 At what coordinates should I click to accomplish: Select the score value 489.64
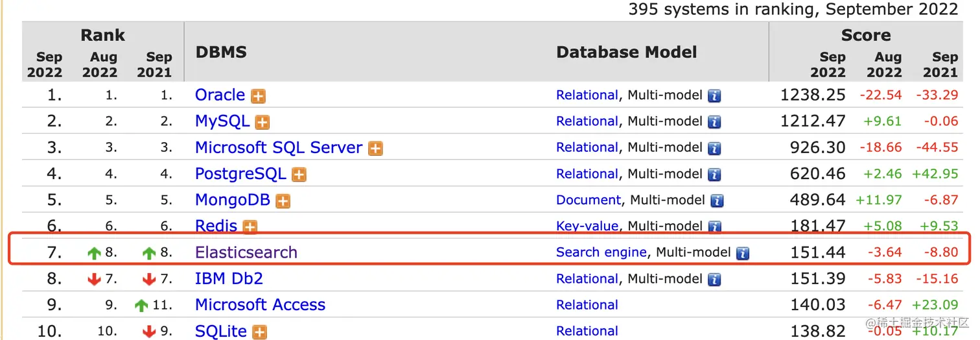[818, 200]
